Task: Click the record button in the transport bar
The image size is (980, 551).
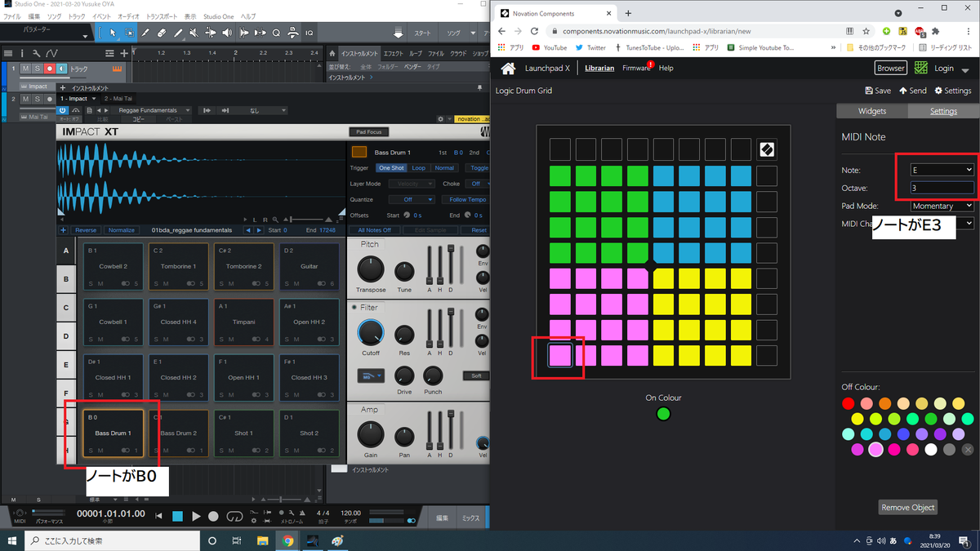Action: coord(213,516)
